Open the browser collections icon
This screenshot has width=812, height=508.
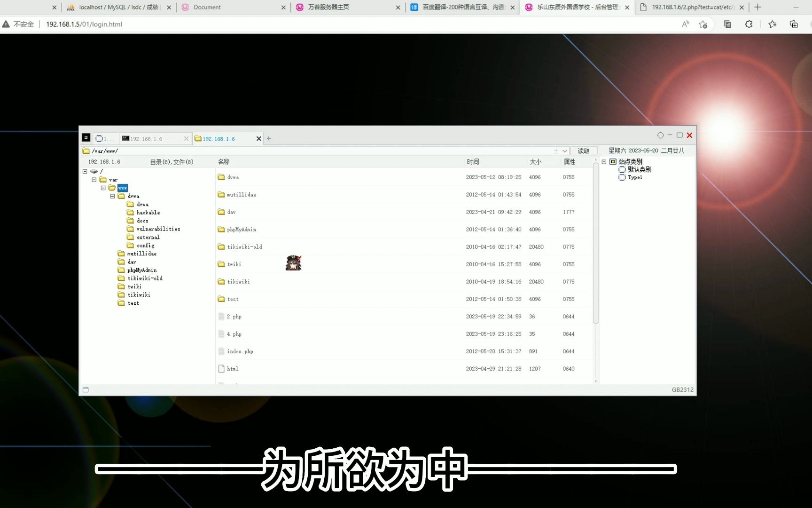pyautogui.click(x=794, y=24)
